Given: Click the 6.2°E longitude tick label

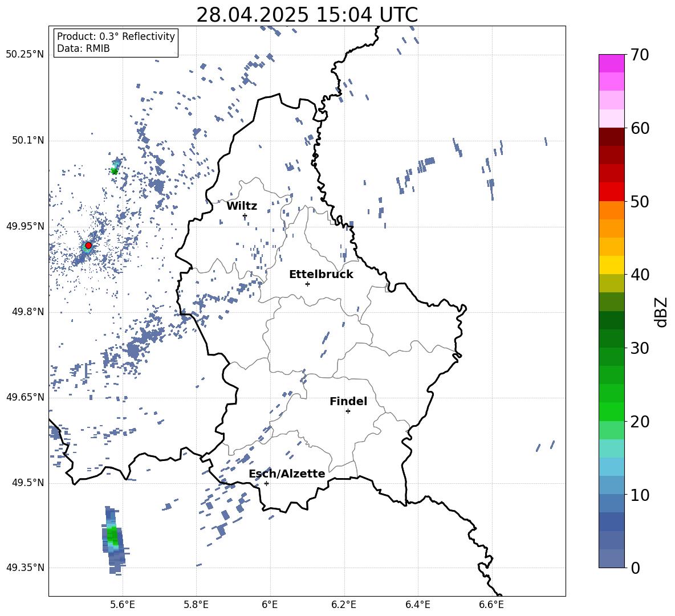Looking at the screenshot, I should (344, 605).
